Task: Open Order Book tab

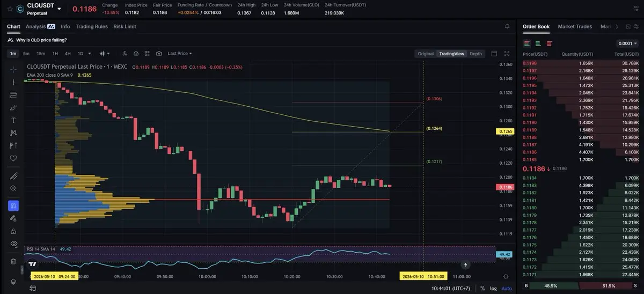Action: pos(536,26)
